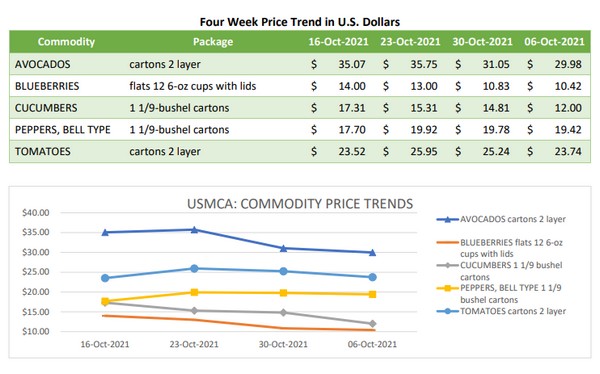Select tomatoes circle data point at 30-Oct-2021
This screenshot has width=600, height=374.
pos(284,271)
